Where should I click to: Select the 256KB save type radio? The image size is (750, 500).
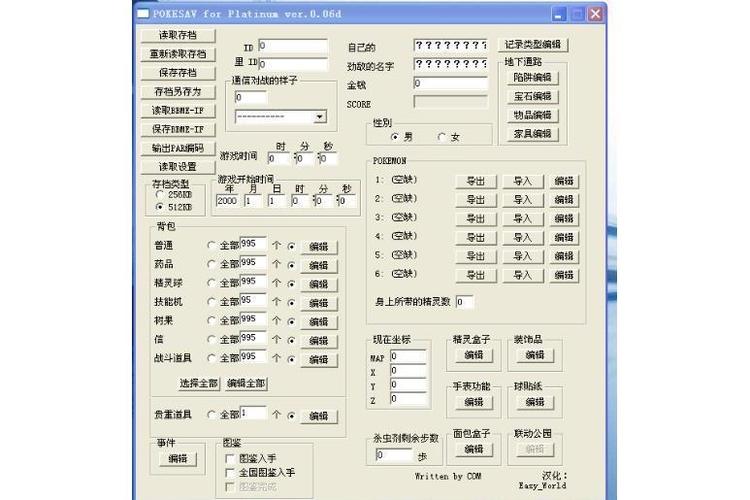(159, 195)
